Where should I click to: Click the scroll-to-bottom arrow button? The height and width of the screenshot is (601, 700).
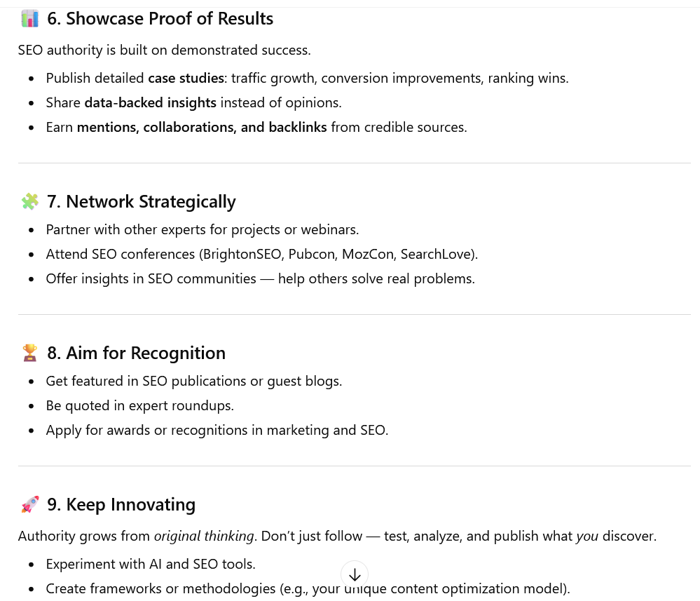pyautogui.click(x=355, y=574)
